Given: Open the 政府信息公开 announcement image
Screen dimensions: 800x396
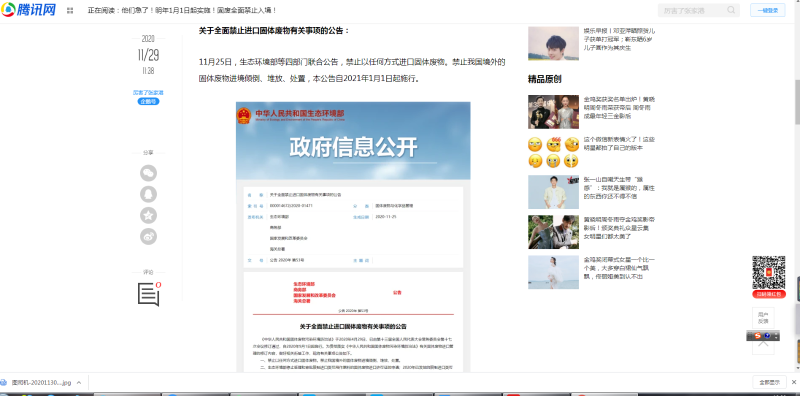Looking at the screenshot, I should point(353,237).
